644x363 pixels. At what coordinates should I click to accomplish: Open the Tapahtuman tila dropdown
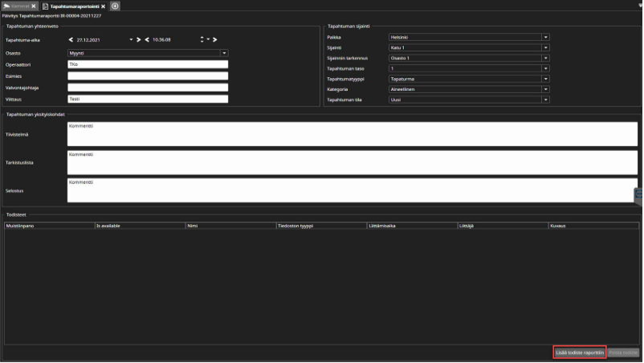545,100
